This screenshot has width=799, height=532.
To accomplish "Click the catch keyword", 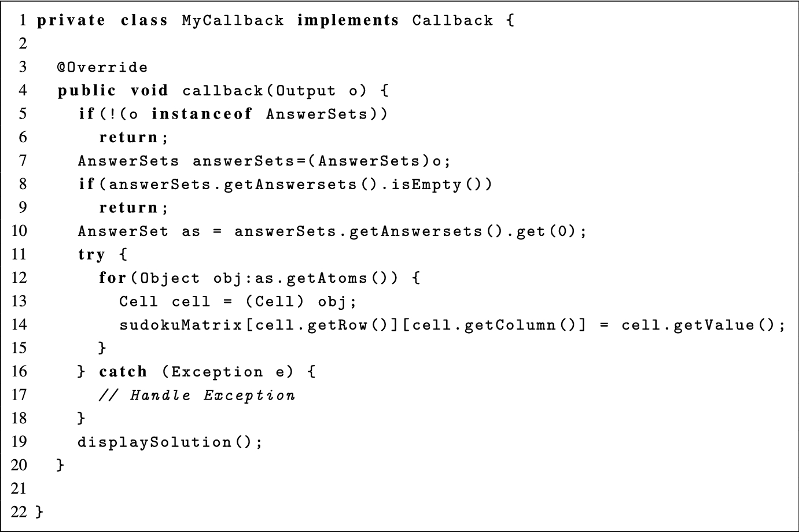I will tap(123, 372).
